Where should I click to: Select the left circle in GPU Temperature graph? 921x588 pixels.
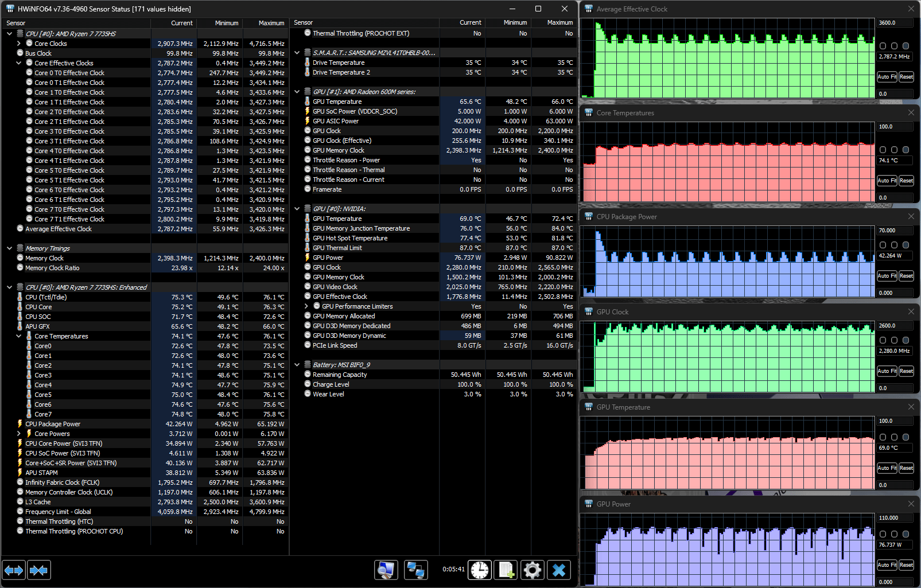point(883,437)
